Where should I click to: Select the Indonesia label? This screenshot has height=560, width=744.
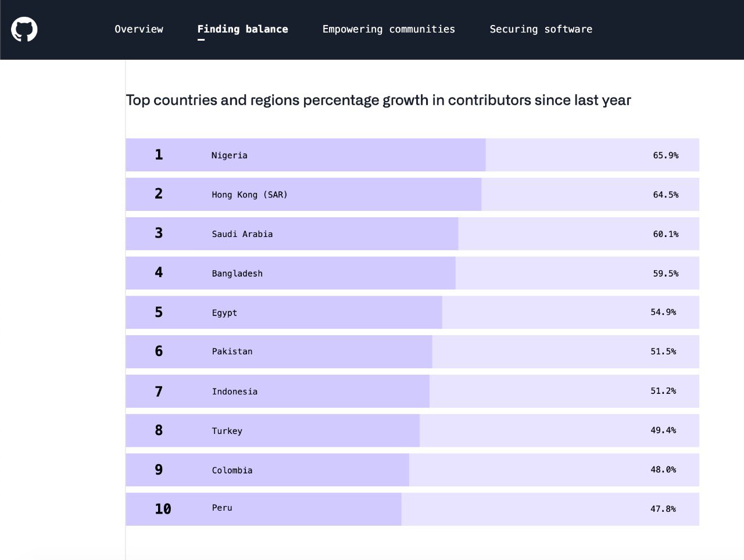(x=234, y=392)
